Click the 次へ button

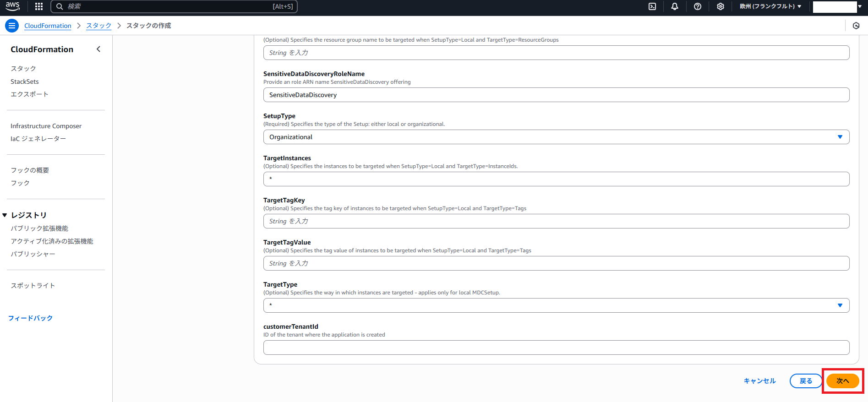coord(843,381)
